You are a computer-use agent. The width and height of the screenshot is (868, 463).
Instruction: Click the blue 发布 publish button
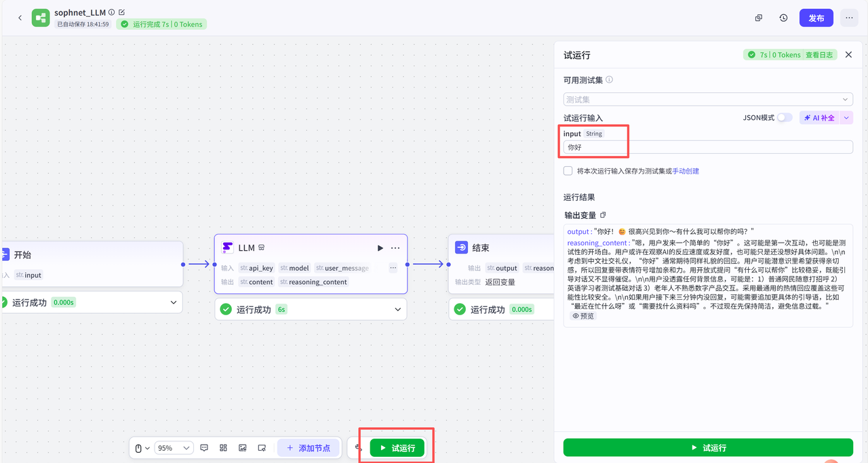point(816,18)
